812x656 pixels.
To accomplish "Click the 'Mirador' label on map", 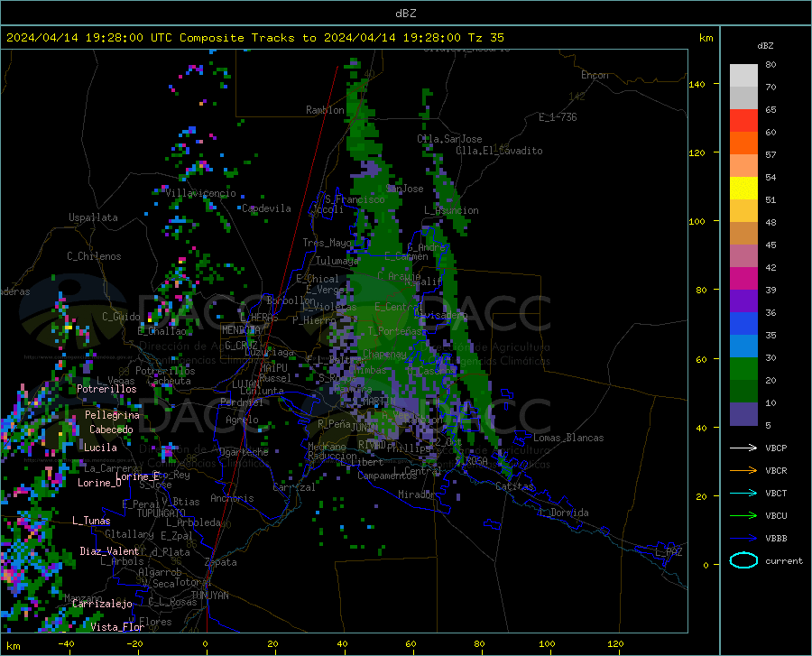I will tap(417, 495).
